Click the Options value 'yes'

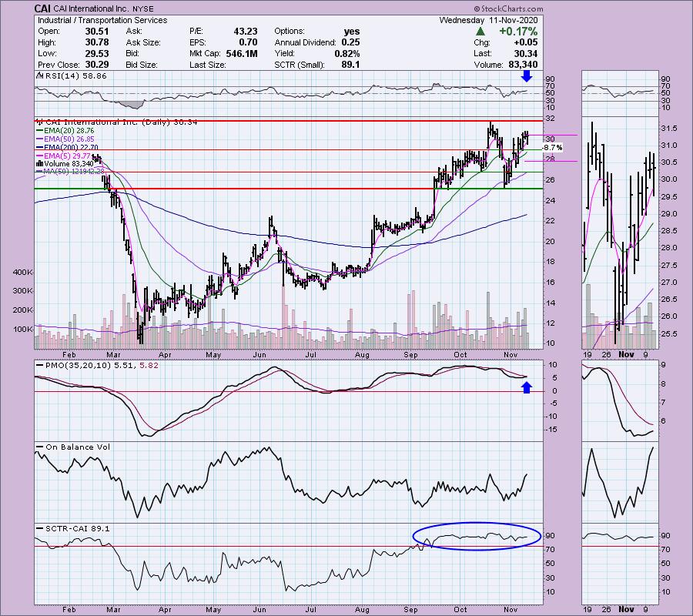point(352,32)
